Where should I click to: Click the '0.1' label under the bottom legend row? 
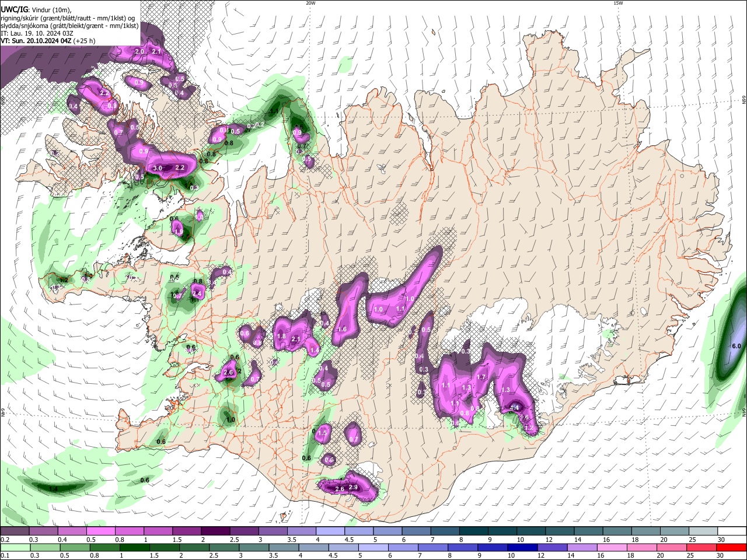pos(4,555)
